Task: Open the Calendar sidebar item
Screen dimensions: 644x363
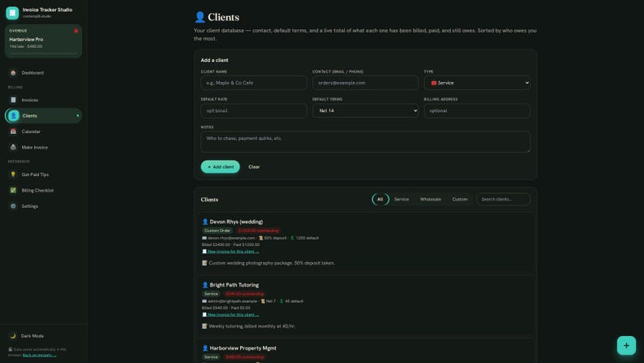Action: pyautogui.click(x=43, y=132)
